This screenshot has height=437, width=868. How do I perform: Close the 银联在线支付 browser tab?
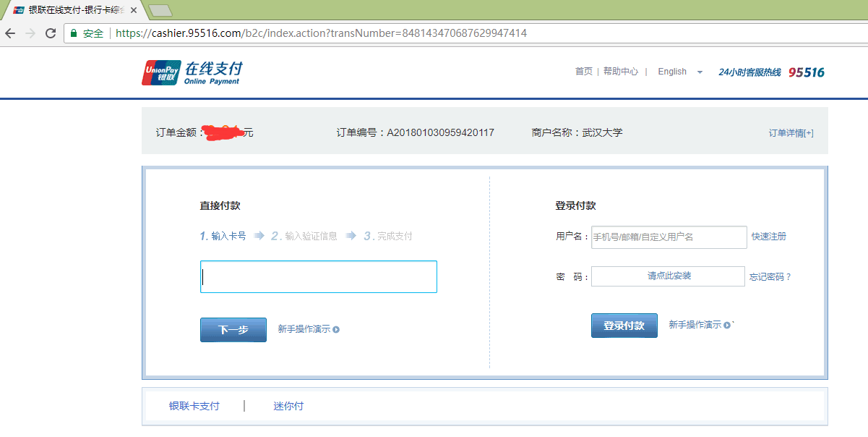tap(134, 10)
